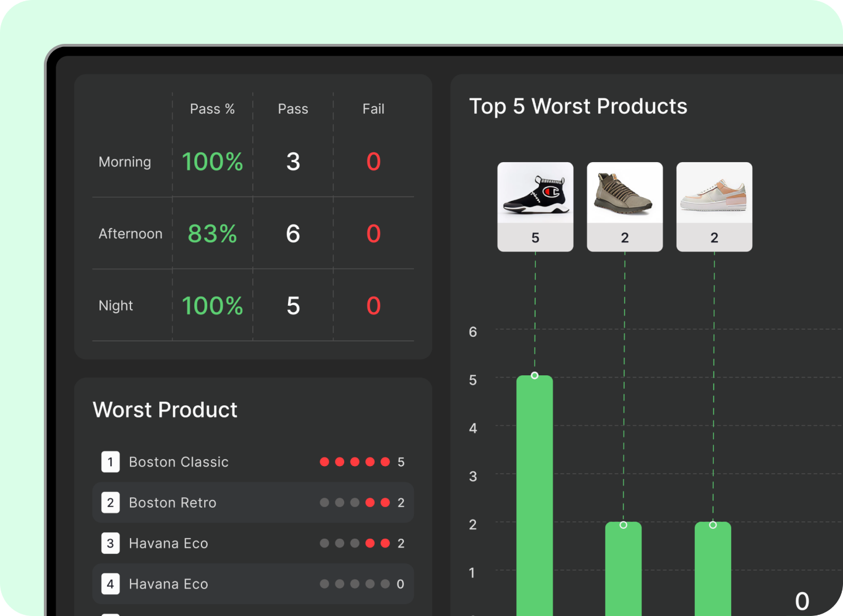Click the rank 2 badge beside Boston Retro

pyautogui.click(x=110, y=502)
